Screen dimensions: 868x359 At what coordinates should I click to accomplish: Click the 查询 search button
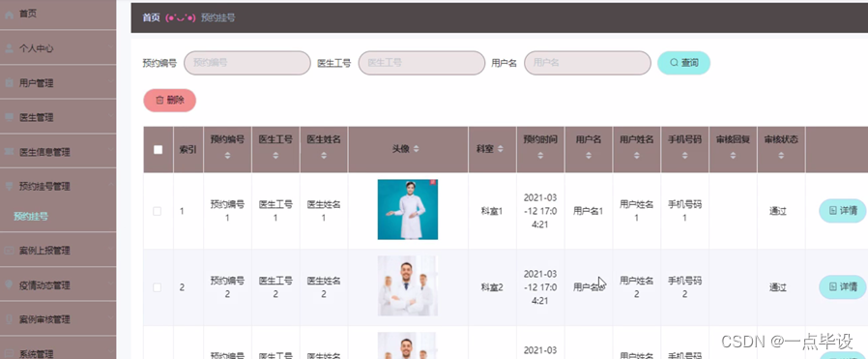683,63
